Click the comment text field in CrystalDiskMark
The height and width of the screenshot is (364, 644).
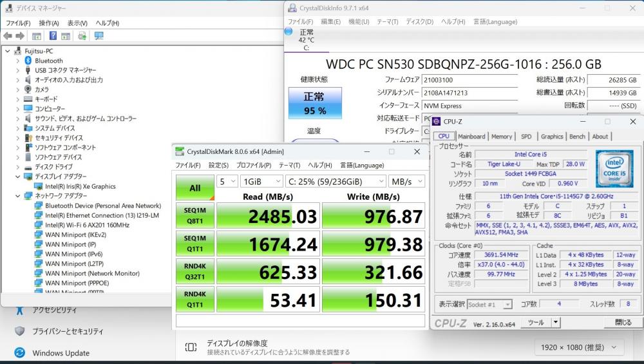[x=300, y=320]
